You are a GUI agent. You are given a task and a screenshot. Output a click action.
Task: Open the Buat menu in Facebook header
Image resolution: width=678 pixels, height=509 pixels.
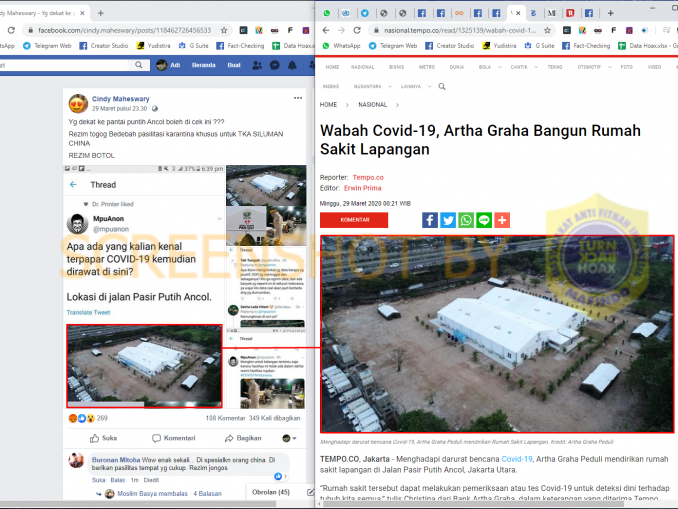tap(234, 65)
